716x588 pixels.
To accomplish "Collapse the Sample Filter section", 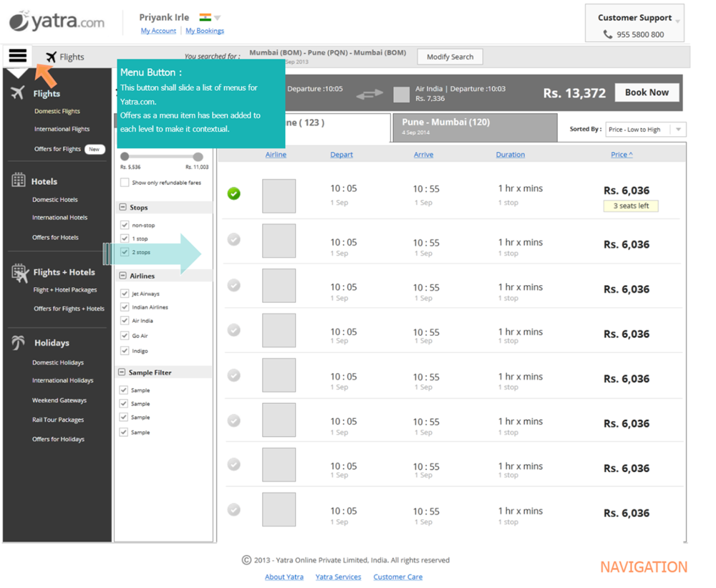I will (122, 372).
